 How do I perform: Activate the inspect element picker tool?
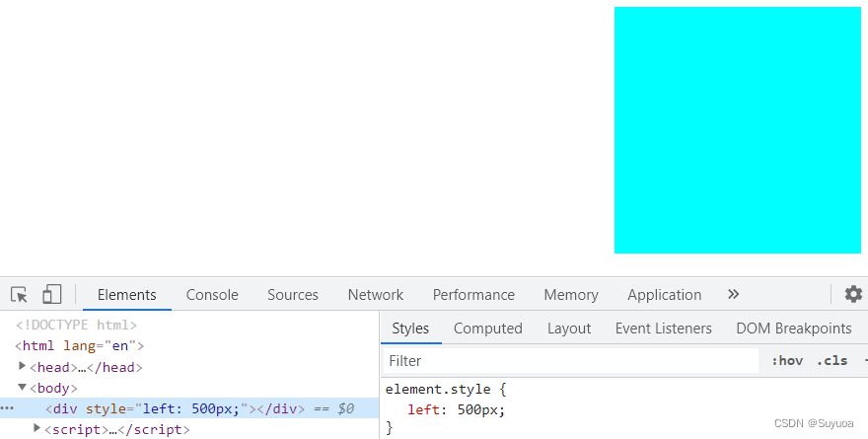coord(19,295)
